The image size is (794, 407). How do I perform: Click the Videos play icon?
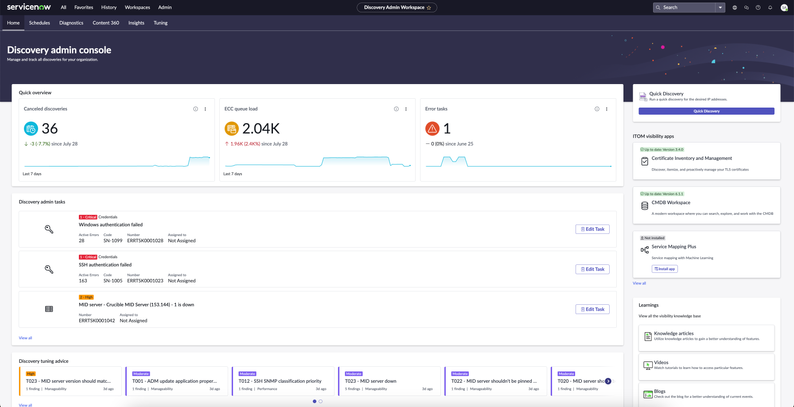647,365
